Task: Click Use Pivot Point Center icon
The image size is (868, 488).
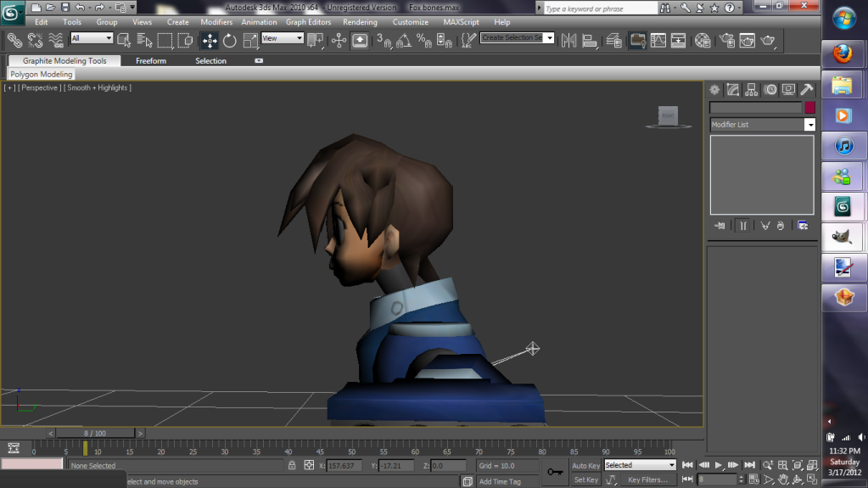Action: click(x=316, y=41)
